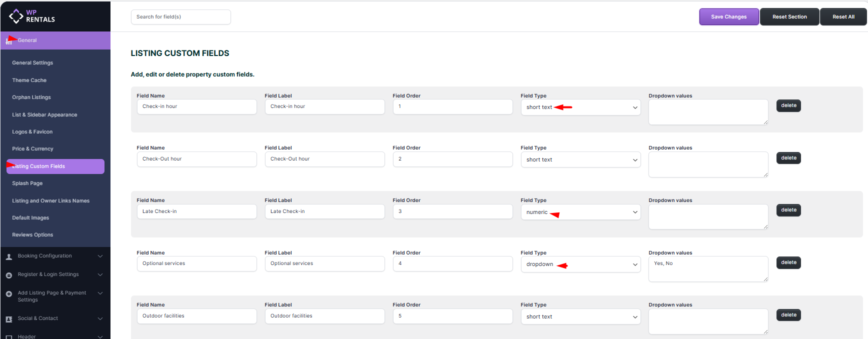Delete the Check-Out hour custom field
The image size is (868, 339).
(788, 158)
